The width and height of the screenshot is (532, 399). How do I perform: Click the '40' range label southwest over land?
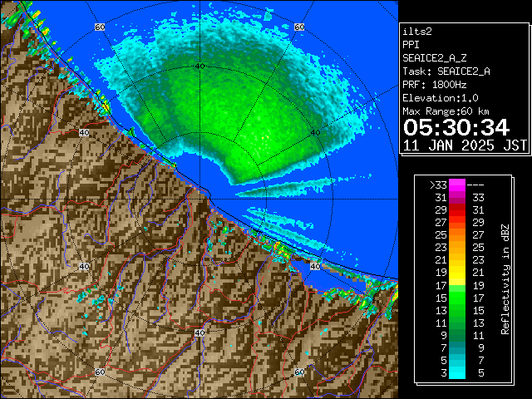(x=84, y=266)
